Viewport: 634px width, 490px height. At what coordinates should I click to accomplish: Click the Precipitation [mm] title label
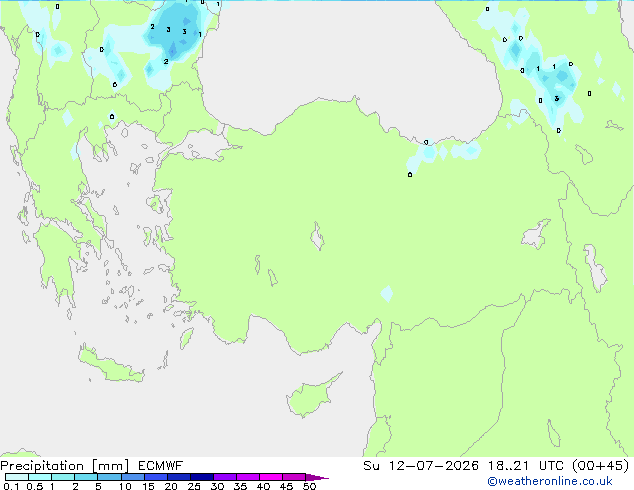65,466
